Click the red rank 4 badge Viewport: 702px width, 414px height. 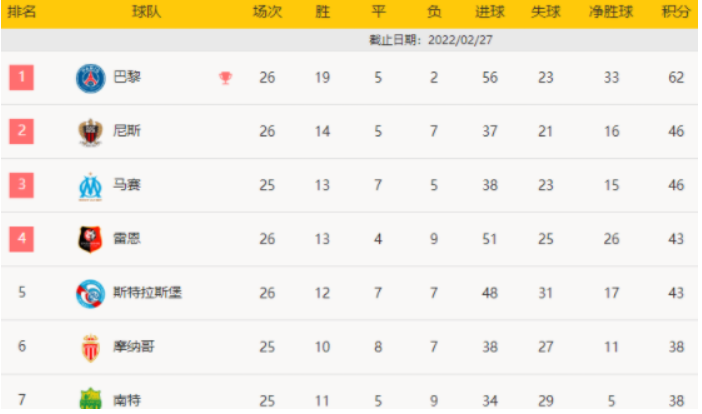[x=21, y=239]
